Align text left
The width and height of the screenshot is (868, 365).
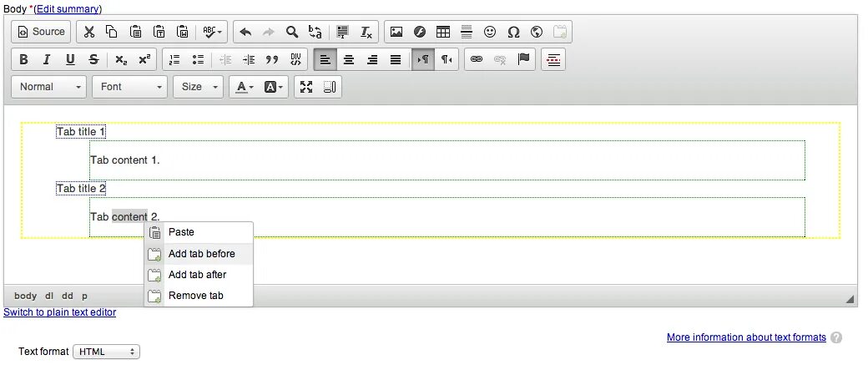[325, 59]
